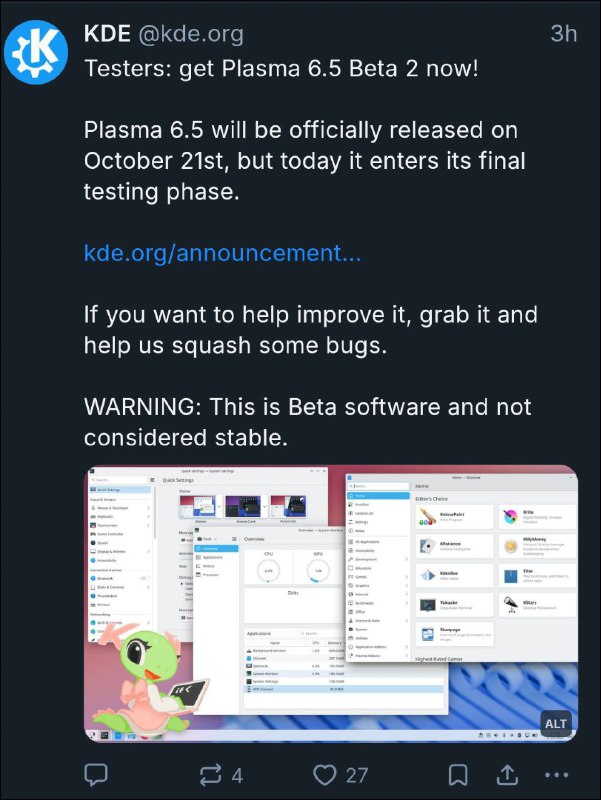The image size is (601, 800).
Task: Open the share arrow icon
Action: [507, 775]
